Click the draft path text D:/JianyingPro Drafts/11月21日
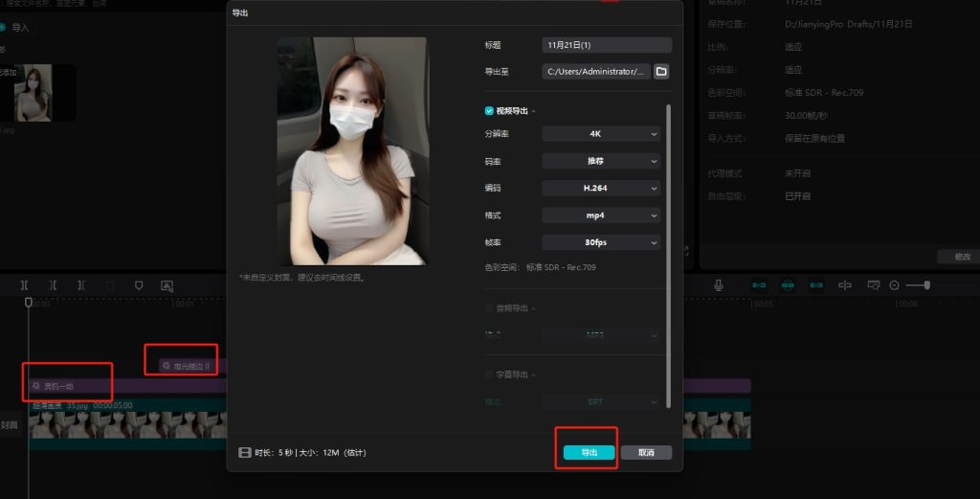 [x=848, y=24]
